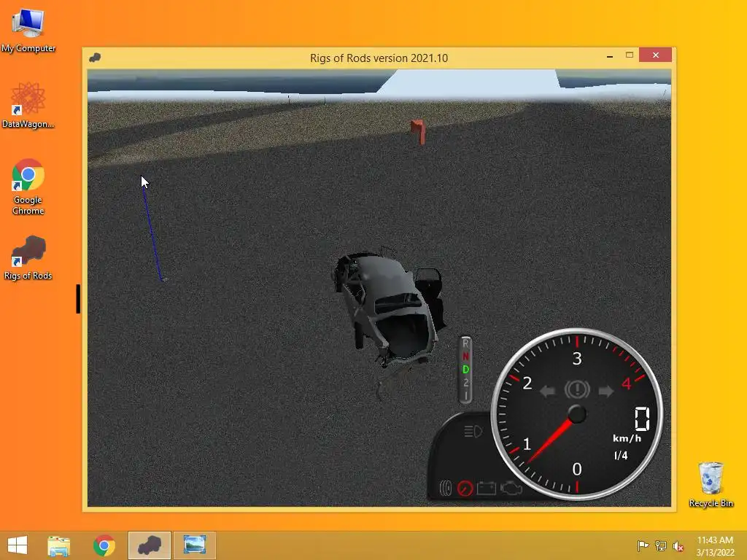Click the Rigs of Rods version 2021.10 title
The width and height of the screenshot is (747, 560).
[x=379, y=58]
